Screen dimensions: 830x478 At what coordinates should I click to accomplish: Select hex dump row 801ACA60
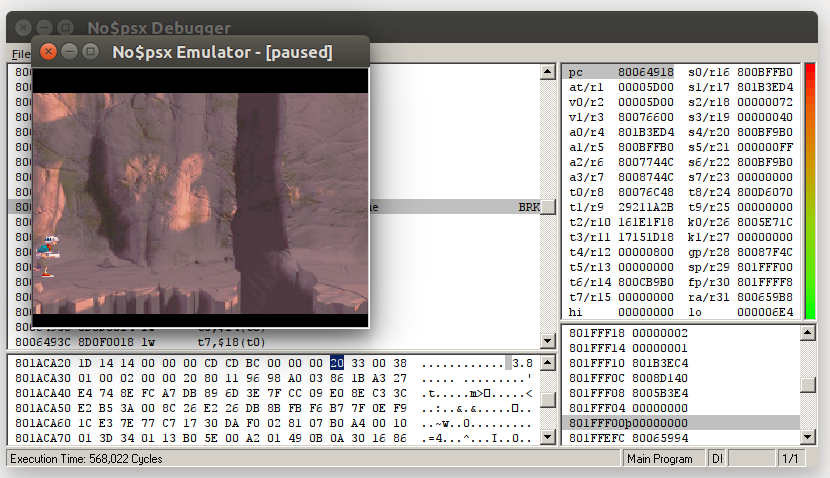[274, 423]
